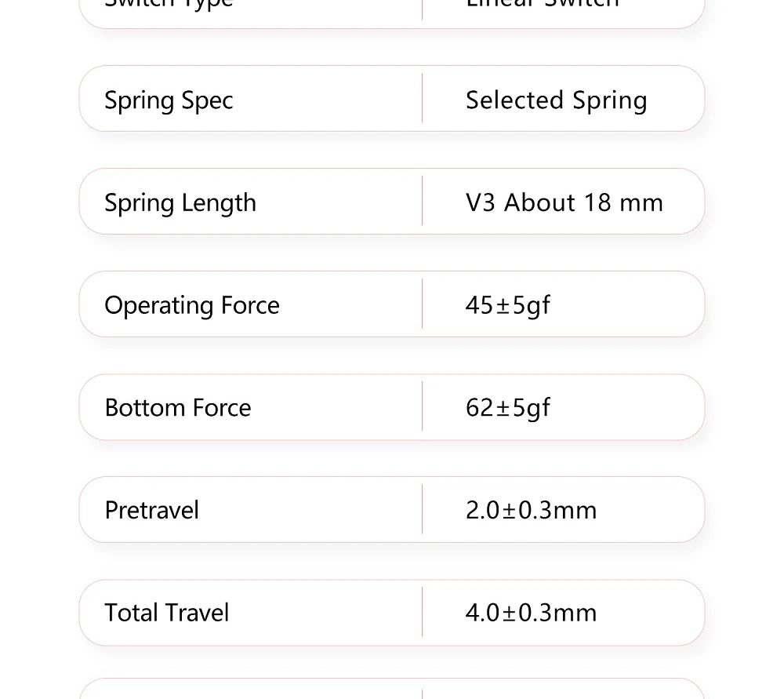
Task: Select the 2.0±0.3mm pretravel value
Action: 531,511
